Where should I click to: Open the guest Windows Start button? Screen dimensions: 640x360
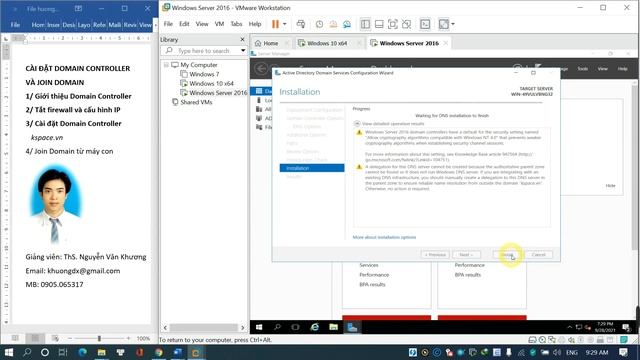(x=259, y=327)
